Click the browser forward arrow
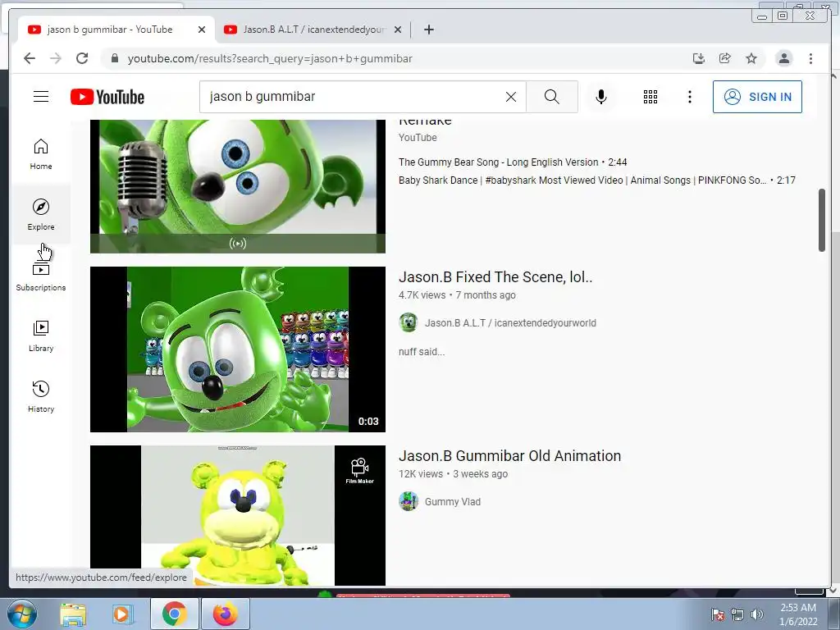 56,58
